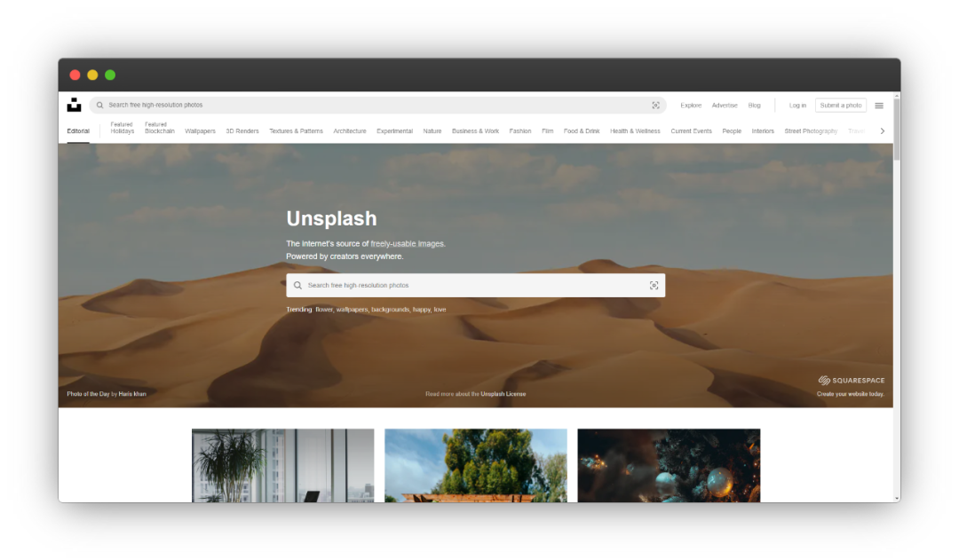Open Architecture category
The width and height of the screenshot is (959, 560).
point(350,130)
